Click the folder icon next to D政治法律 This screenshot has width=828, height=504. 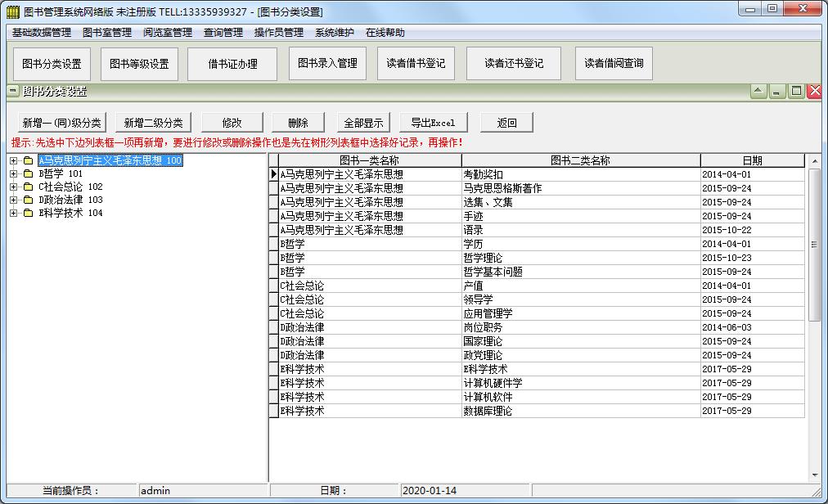(28, 200)
